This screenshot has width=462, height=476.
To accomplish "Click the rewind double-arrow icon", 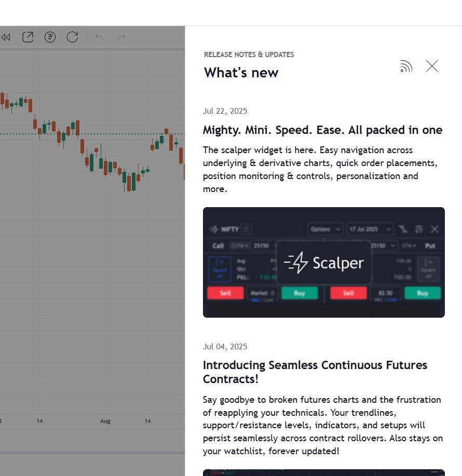I will pyautogui.click(x=6, y=37).
